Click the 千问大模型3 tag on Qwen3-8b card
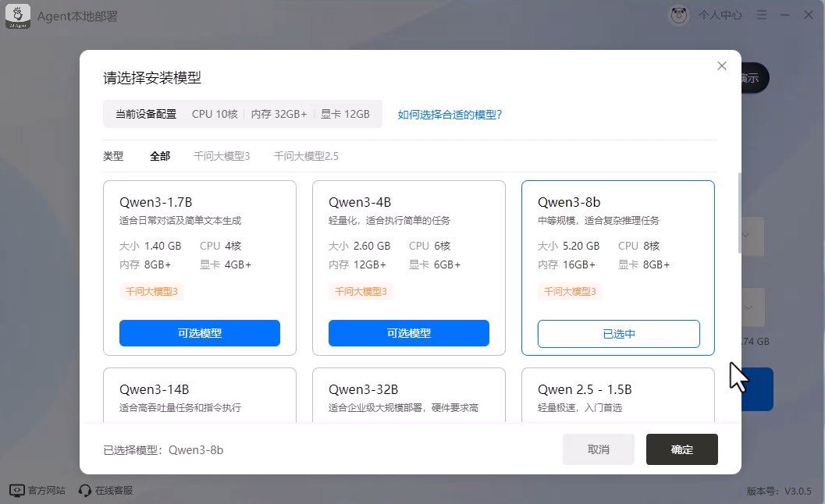The image size is (825, 504). pos(570,292)
